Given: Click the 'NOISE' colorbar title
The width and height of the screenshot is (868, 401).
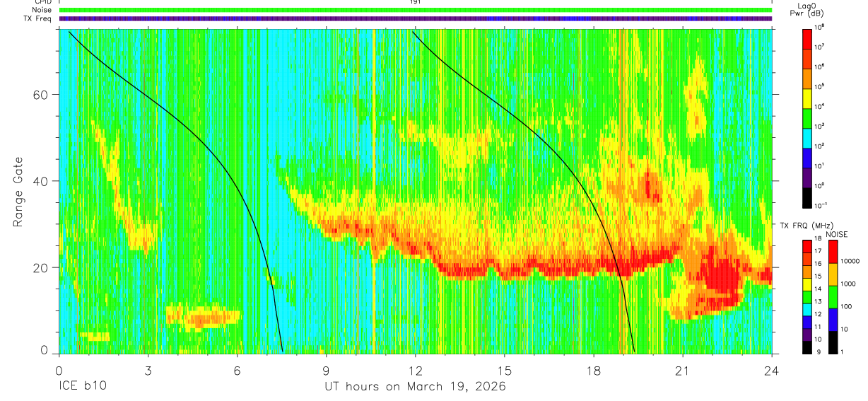Looking at the screenshot, I should tap(836, 233).
